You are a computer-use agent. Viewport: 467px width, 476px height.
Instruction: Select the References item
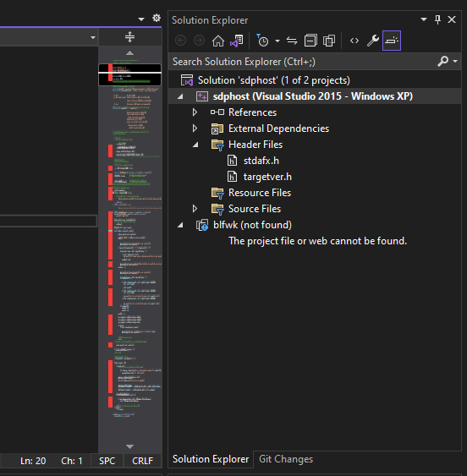[252, 112]
